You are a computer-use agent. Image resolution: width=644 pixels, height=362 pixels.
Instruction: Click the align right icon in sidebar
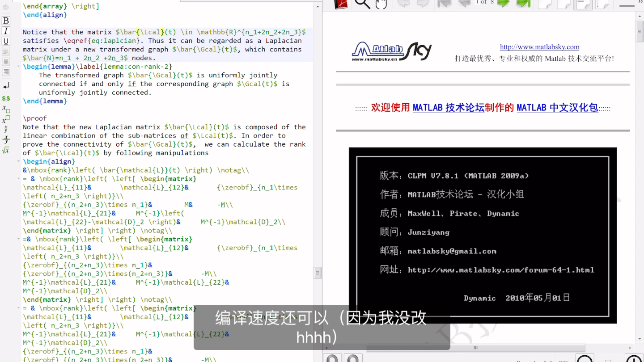click(6, 72)
